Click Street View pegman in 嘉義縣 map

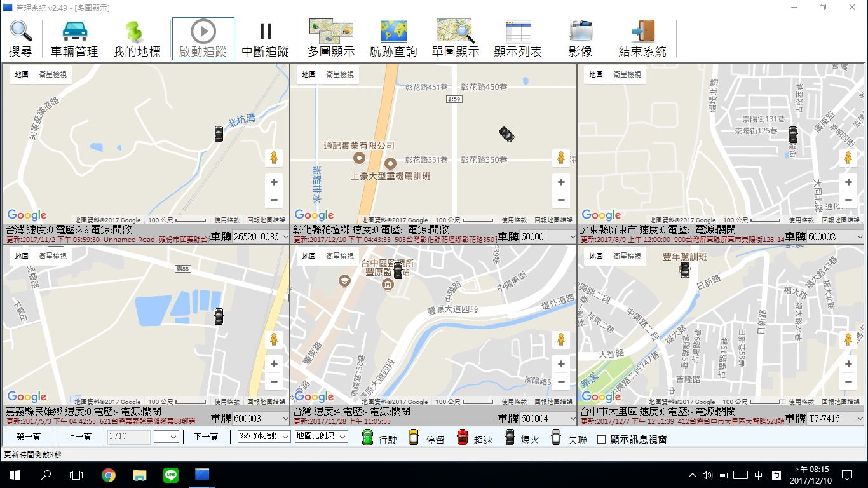point(274,340)
